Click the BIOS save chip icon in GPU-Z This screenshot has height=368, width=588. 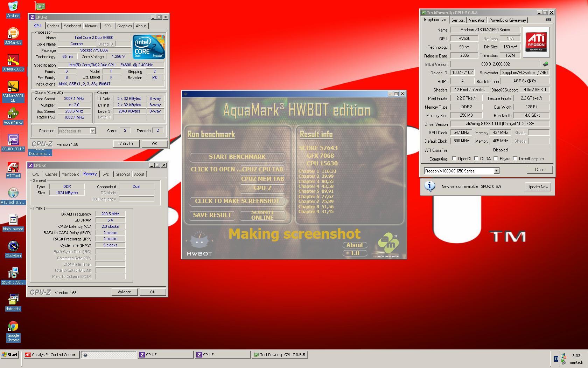(x=545, y=64)
